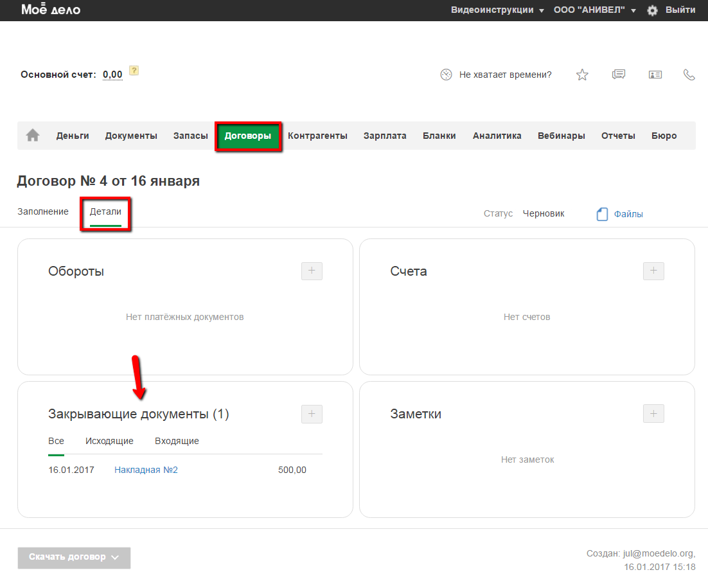The width and height of the screenshot is (708, 588).
Task: Open settings gear icon near Выйти
Action: 652,10
